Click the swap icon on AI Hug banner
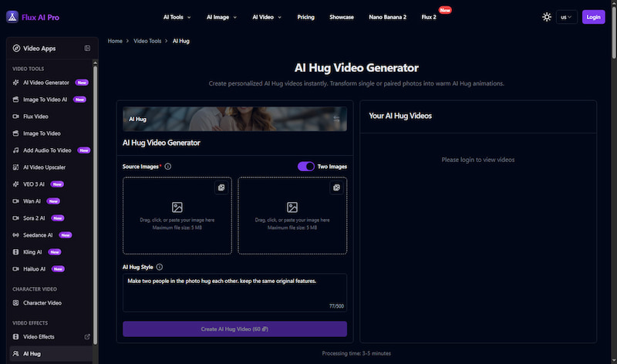The image size is (617, 364). pyautogui.click(x=336, y=119)
